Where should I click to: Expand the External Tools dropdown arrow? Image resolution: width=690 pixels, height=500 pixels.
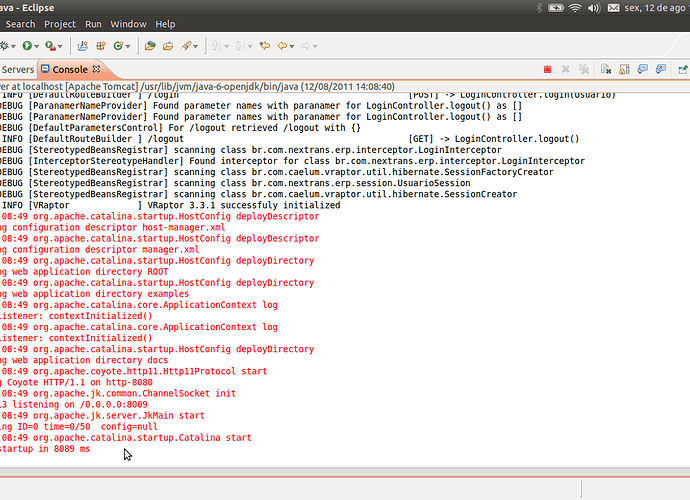click(60, 46)
